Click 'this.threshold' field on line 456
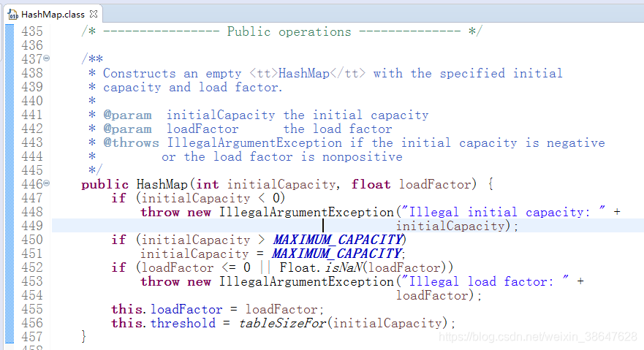Image resolution: width=644 pixels, height=350 pixels. pos(164,323)
